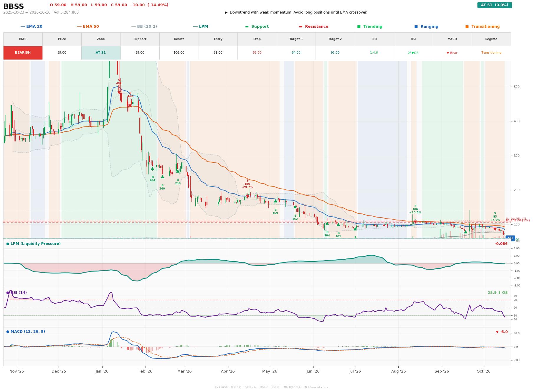This screenshot has width=533, height=392.
Task: Click the buy marker labeled B 256
Action: (178, 171)
